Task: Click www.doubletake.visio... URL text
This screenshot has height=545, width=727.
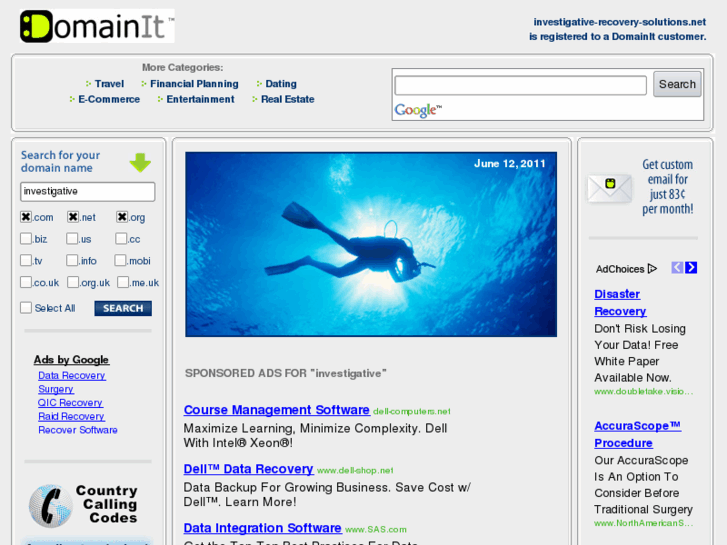Action: pyautogui.click(x=644, y=391)
